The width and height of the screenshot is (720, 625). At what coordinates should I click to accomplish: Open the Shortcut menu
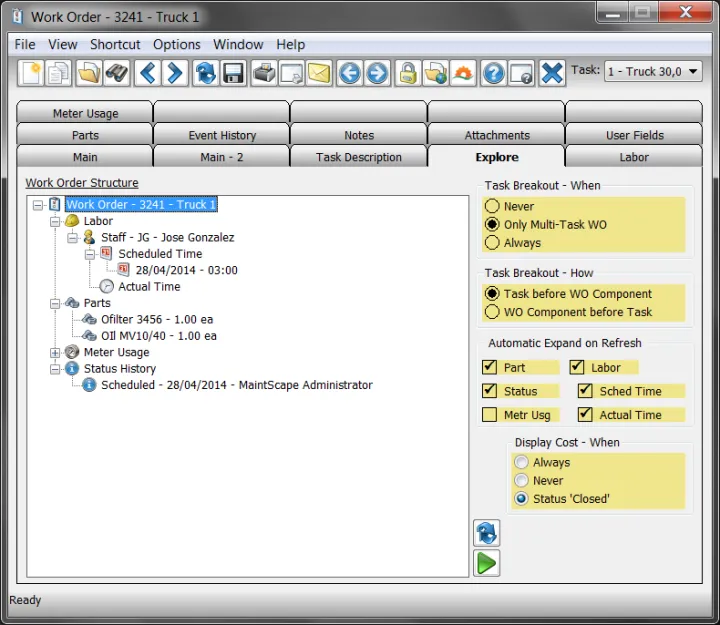click(x=115, y=44)
